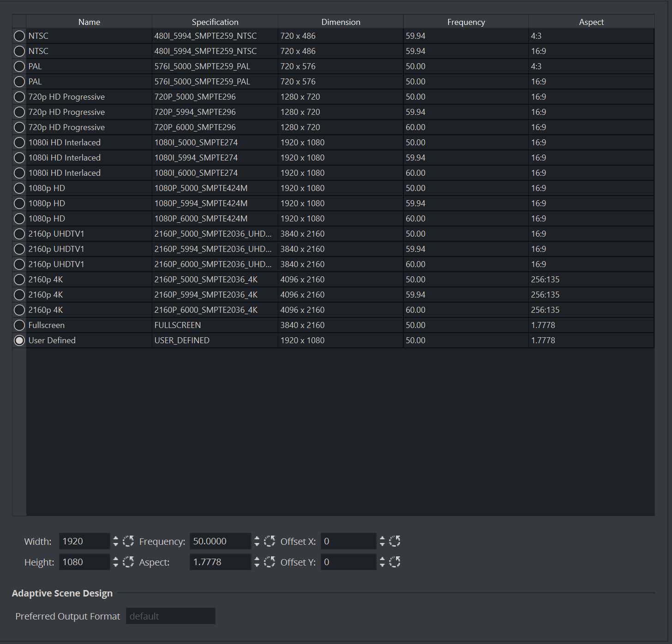This screenshot has width=672, height=644.
Task: Adjust Height stepper arrows
Action: click(x=115, y=562)
